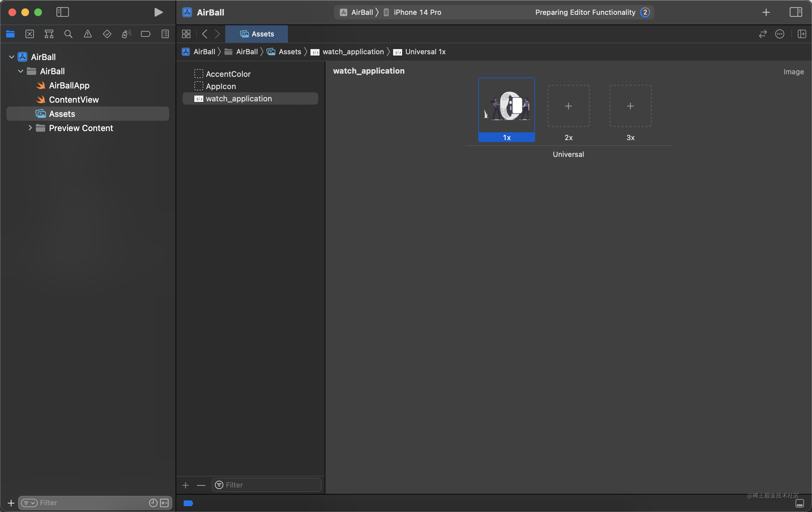Focus the asset catalog Filter field

(266, 485)
